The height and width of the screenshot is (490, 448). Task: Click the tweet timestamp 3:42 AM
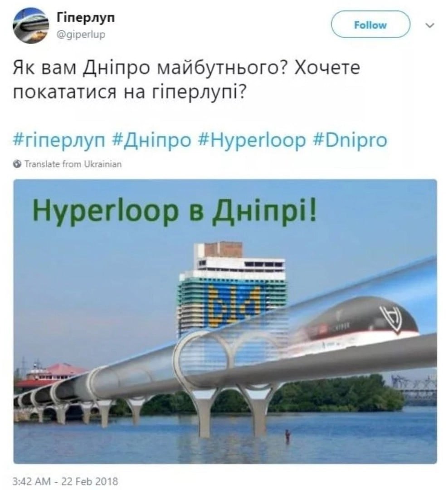pyautogui.click(x=31, y=481)
